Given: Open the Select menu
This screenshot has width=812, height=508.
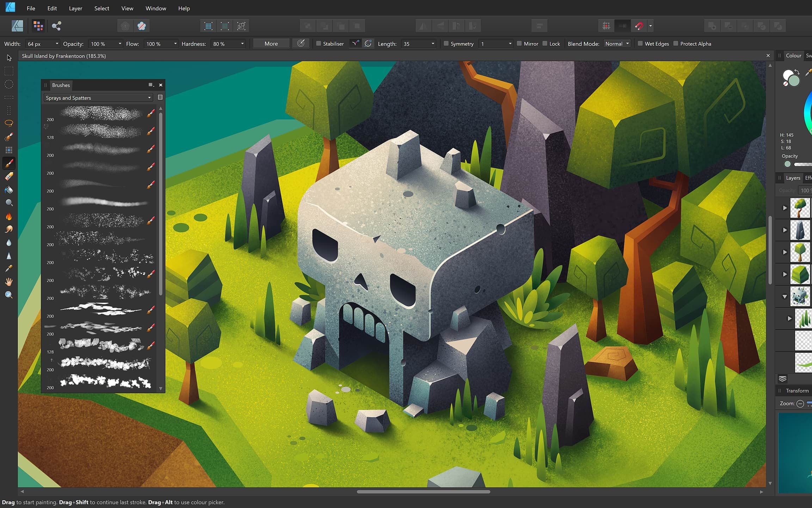Looking at the screenshot, I should point(101,8).
